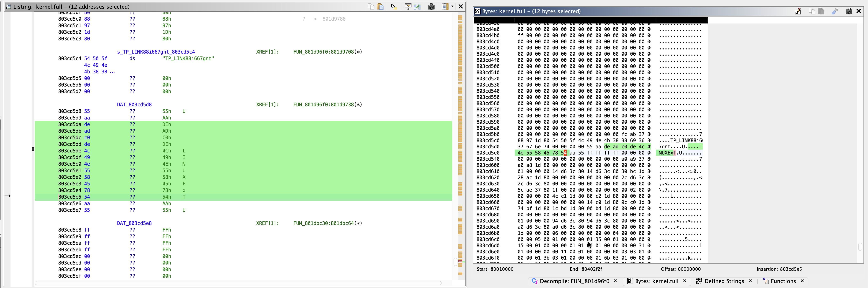Click Listing window title icon
The width and height of the screenshot is (868, 288).
pyautogui.click(x=9, y=6)
